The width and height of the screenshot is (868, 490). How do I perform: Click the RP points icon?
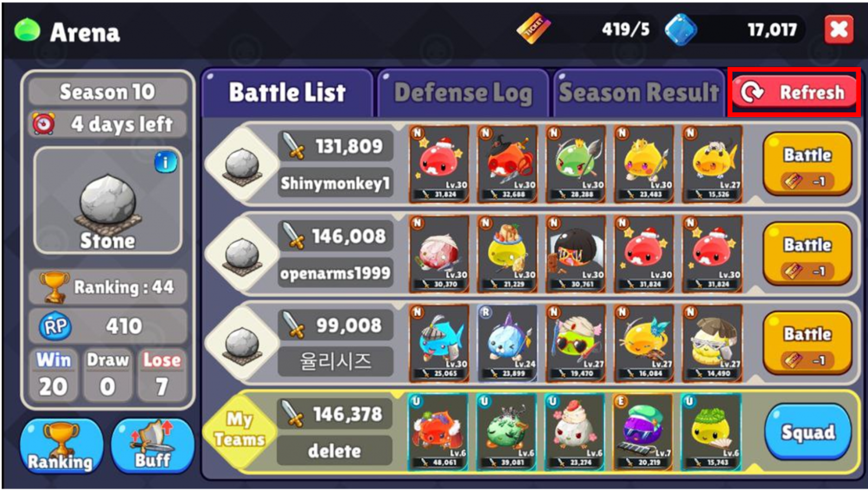55,326
